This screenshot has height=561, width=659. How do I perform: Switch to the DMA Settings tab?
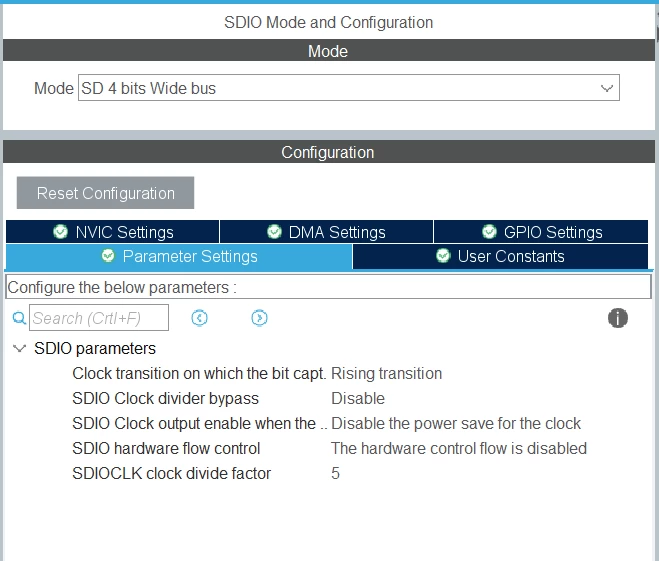tap(326, 232)
